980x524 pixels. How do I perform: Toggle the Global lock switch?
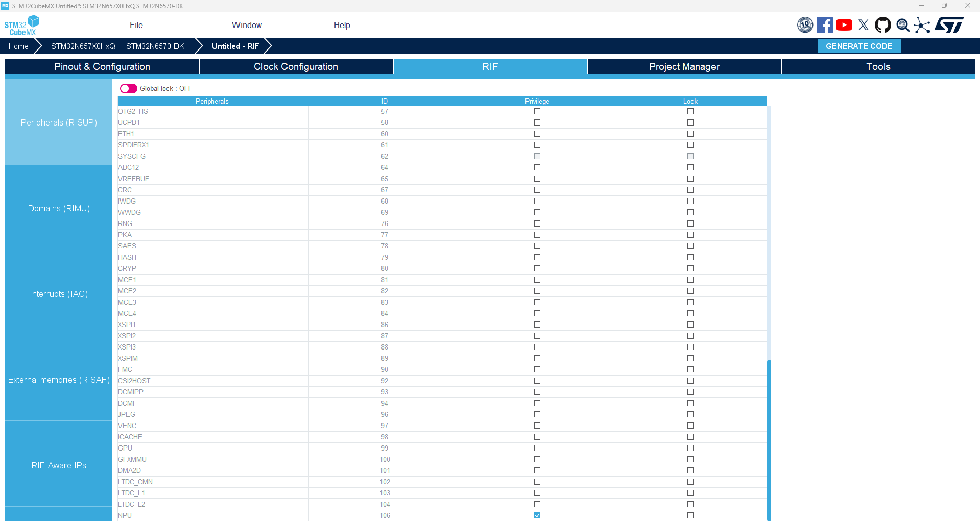pyautogui.click(x=128, y=88)
